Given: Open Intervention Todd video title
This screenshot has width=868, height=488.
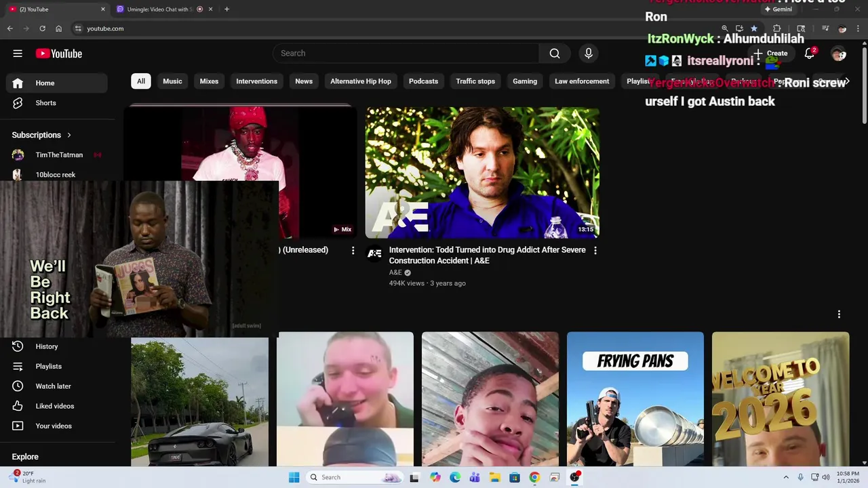Looking at the screenshot, I should 488,255.
